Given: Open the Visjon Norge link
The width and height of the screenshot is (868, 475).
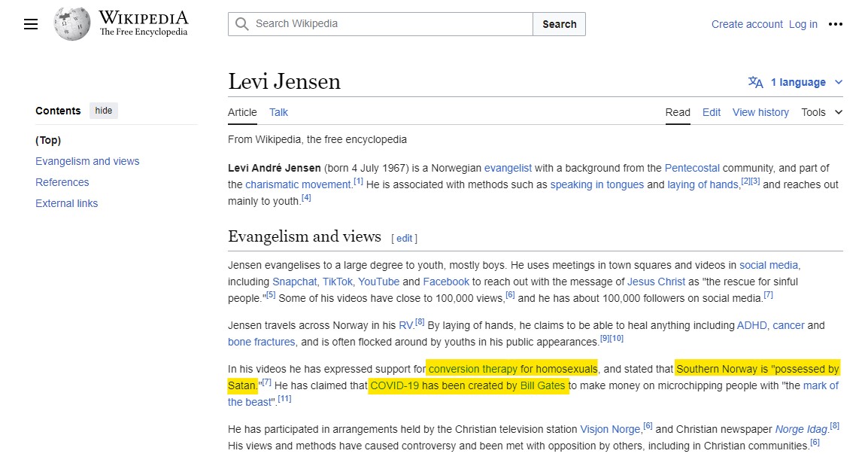Looking at the screenshot, I should click(x=610, y=429).
